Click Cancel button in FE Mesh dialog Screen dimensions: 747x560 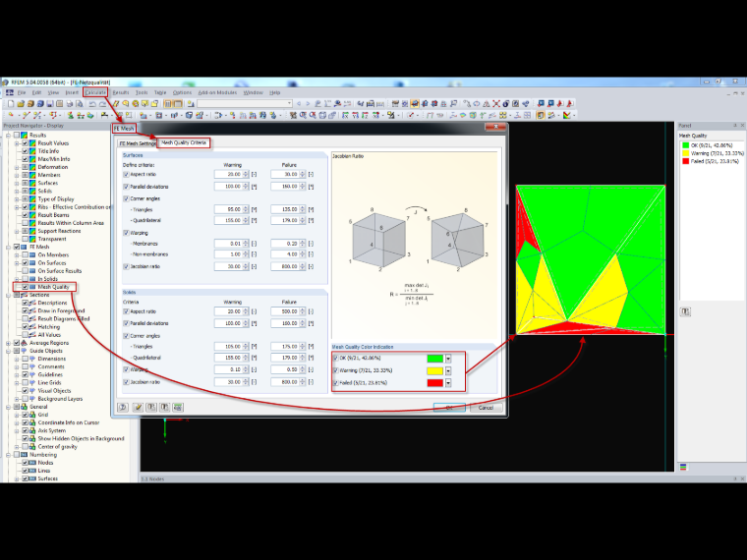click(x=486, y=408)
